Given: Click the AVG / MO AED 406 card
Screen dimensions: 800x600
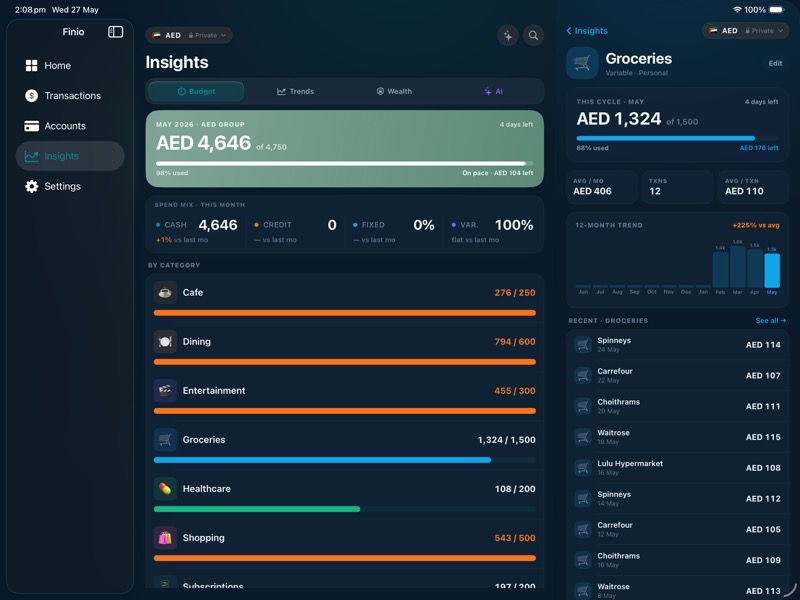Looking at the screenshot, I should tap(602, 187).
